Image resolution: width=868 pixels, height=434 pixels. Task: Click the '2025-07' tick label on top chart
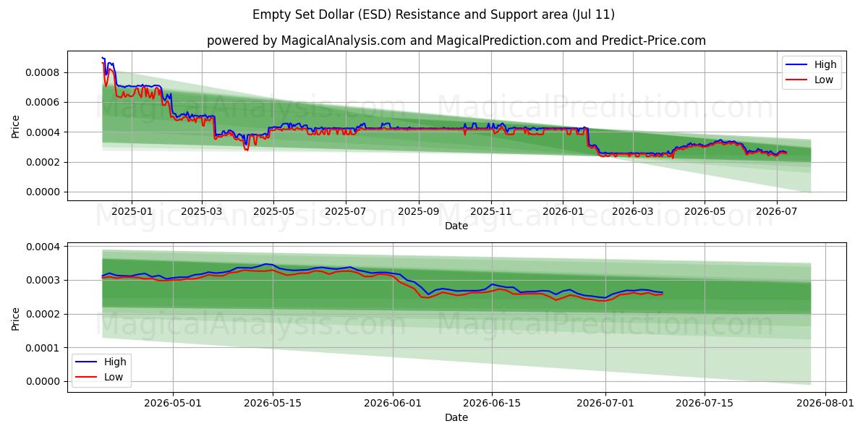(x=346, y=212)
